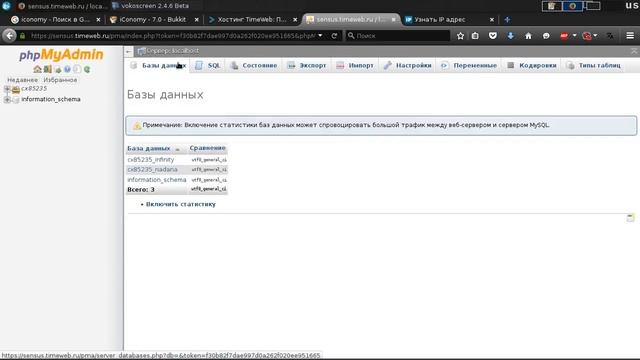
Task: Select the Базы данных tab
Action: pos(158,65)
